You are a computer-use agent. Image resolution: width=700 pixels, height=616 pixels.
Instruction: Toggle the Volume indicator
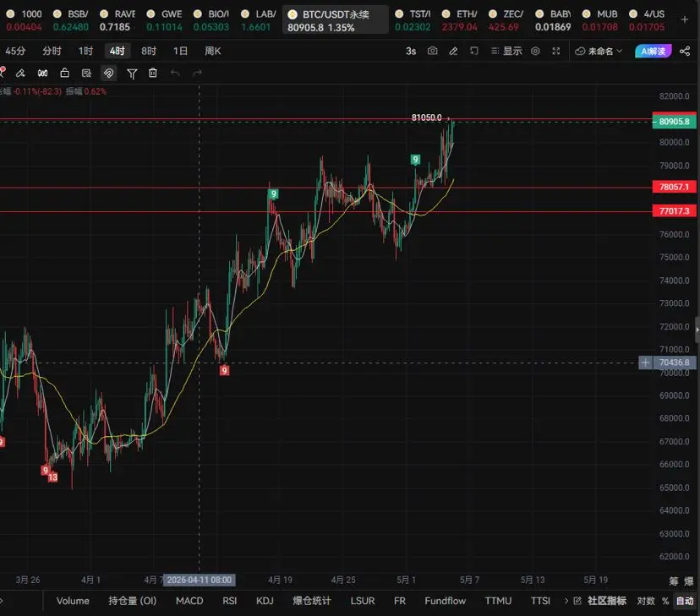(73, 601)
